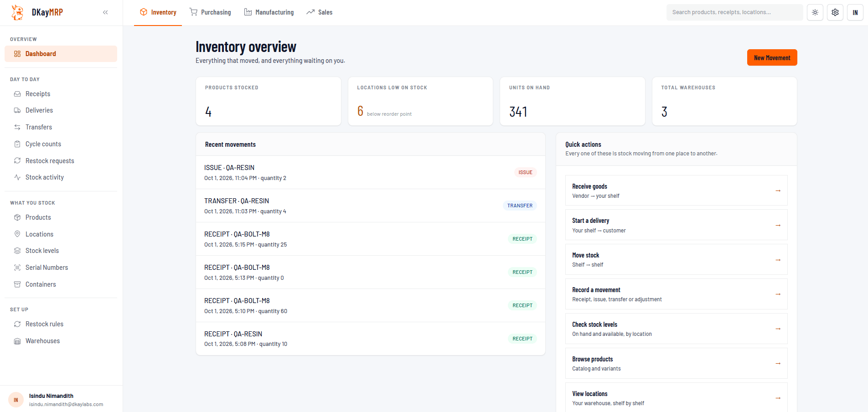This screenshot has width=868, height=412.
Task: Click the New Movement button
Action: 772,57
